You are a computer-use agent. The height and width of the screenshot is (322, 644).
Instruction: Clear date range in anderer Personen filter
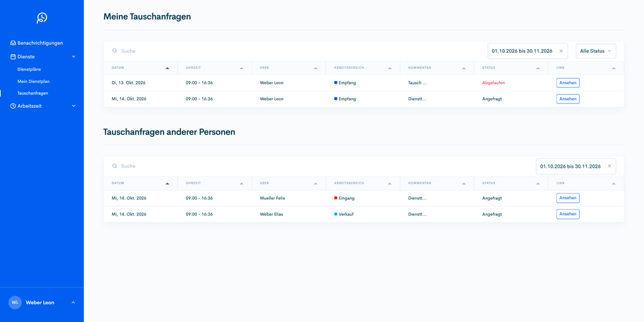click(x=610, y=166)
